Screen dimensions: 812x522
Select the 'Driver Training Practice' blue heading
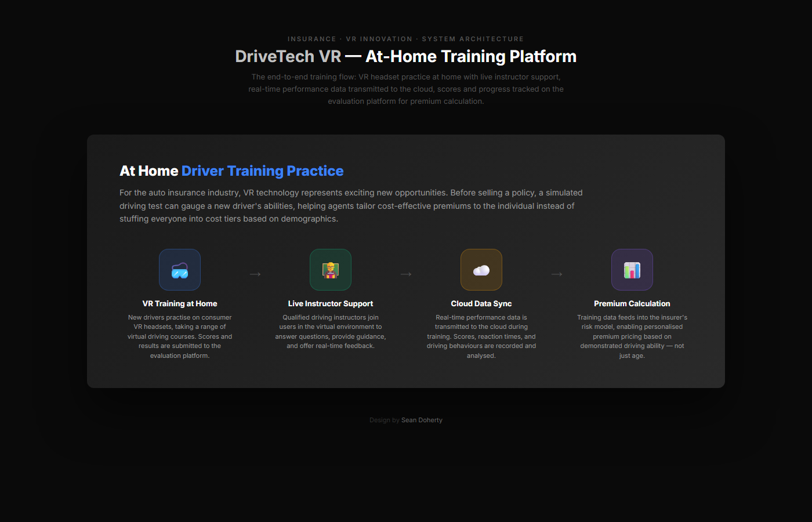pos(262,171)
